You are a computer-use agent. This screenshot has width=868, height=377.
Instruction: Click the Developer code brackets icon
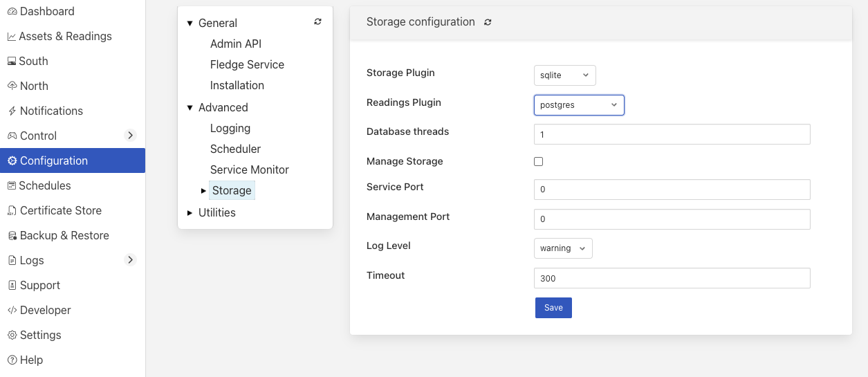(12, 310)
